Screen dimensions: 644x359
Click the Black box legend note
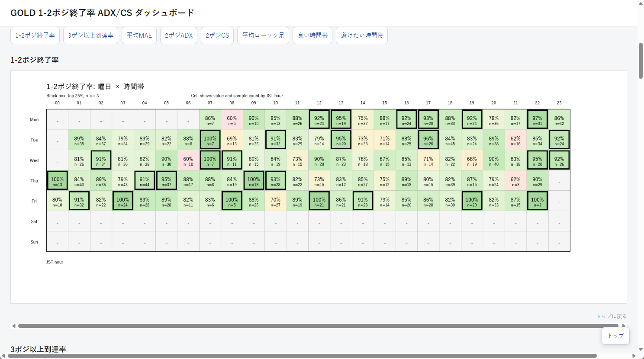[x=73, y=96]
